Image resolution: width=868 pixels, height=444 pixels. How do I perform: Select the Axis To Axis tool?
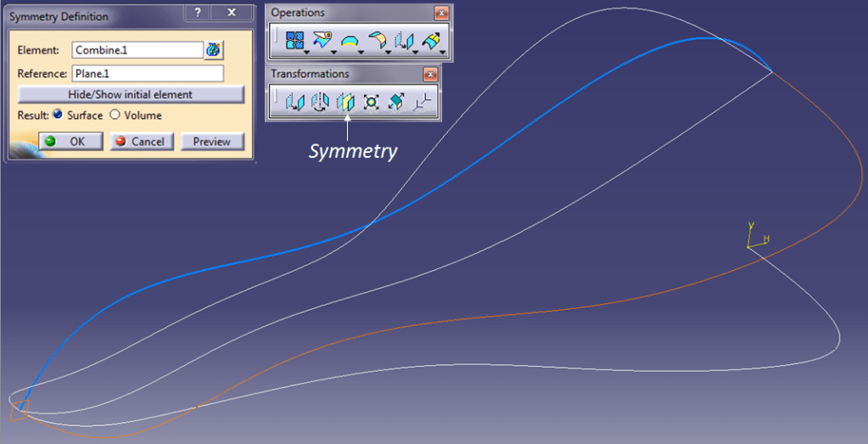(422, 102)
